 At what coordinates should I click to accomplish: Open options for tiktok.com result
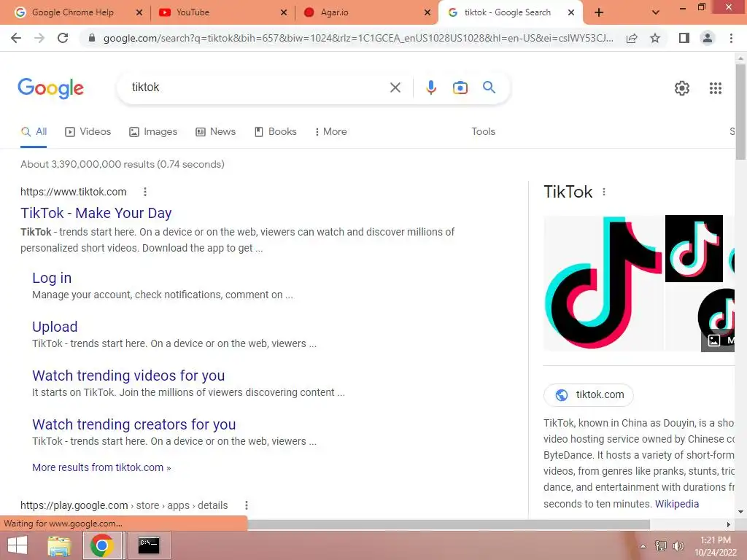coord(145,192)
